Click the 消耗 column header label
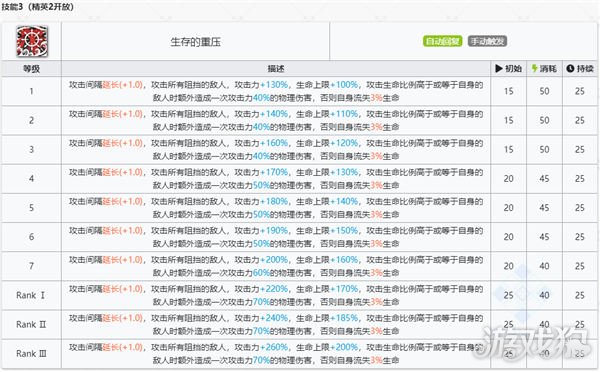Screen dimensions: 600x372 tap(548, 69)
